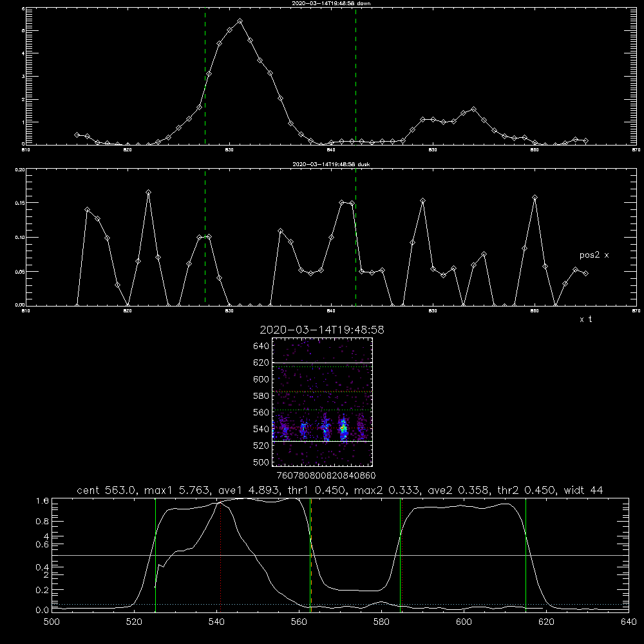The width and height of the screenshot is (644, 644).
Task: Click the '0.15' y-axis label of the dusk plot
Action: coord(20,203)
